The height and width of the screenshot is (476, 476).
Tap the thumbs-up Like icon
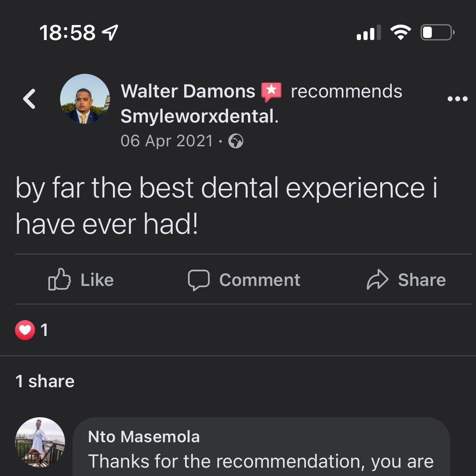(59, 279)
